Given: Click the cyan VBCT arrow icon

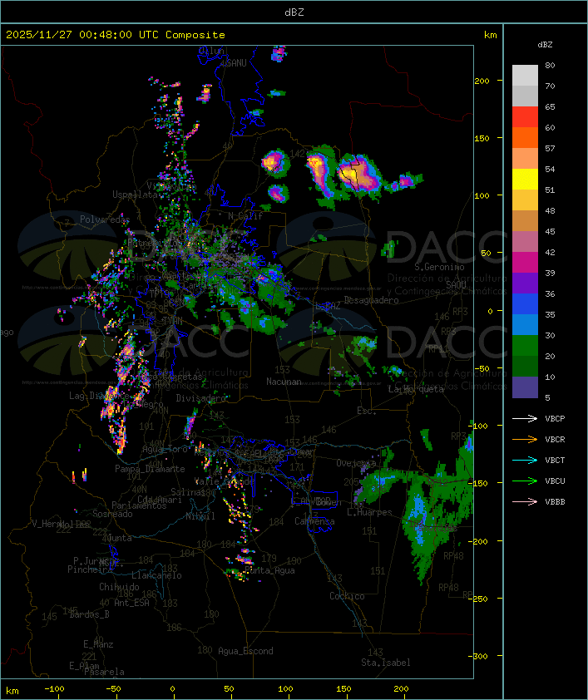Looking at the screenshot, I should click(x=525, y=460).
